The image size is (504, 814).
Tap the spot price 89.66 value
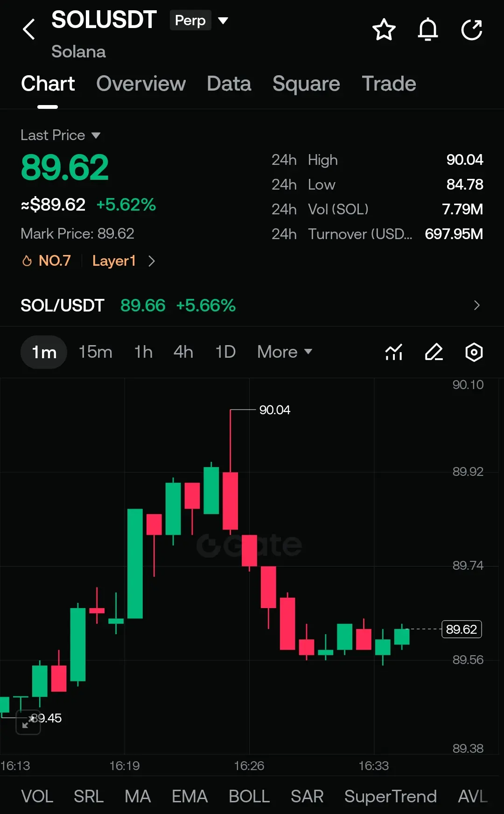(143, 305)
